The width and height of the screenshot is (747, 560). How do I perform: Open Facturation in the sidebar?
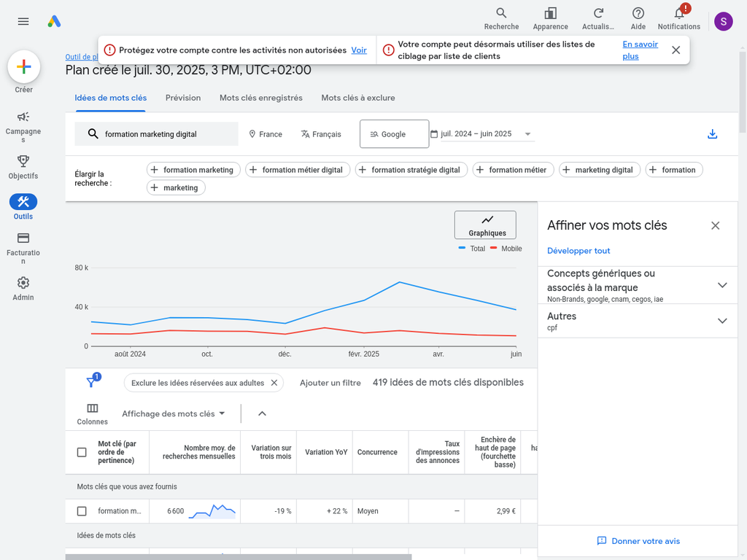coord(23,248)
